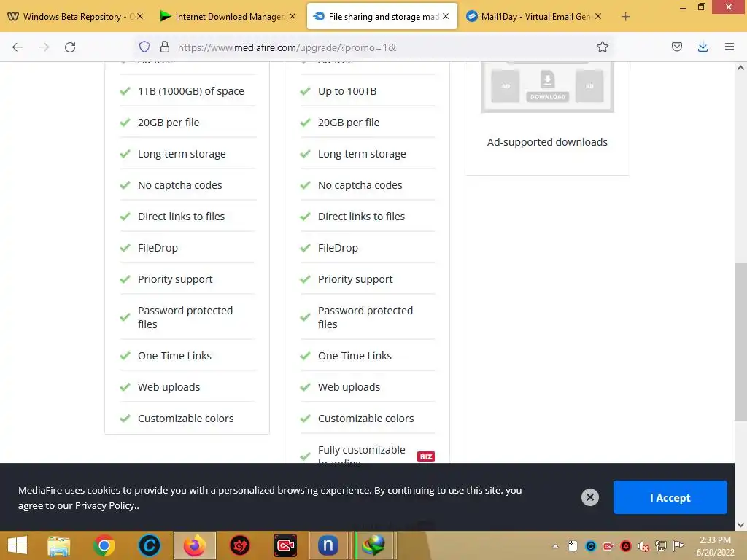Open File Explorer from taskbar
This screenshot has width=747, height=560.
pos(58,545)
